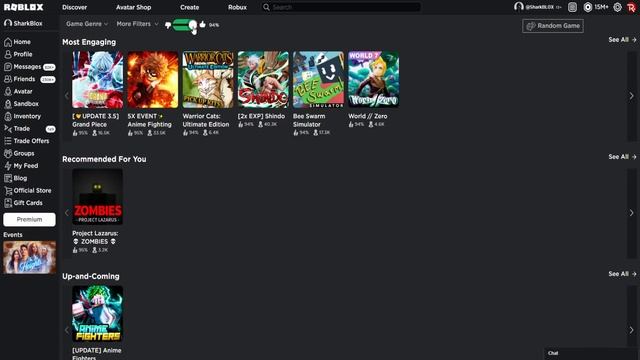640x360 pixels.
Task: Open the Avatar Shop tab
Action: point(133,7)
